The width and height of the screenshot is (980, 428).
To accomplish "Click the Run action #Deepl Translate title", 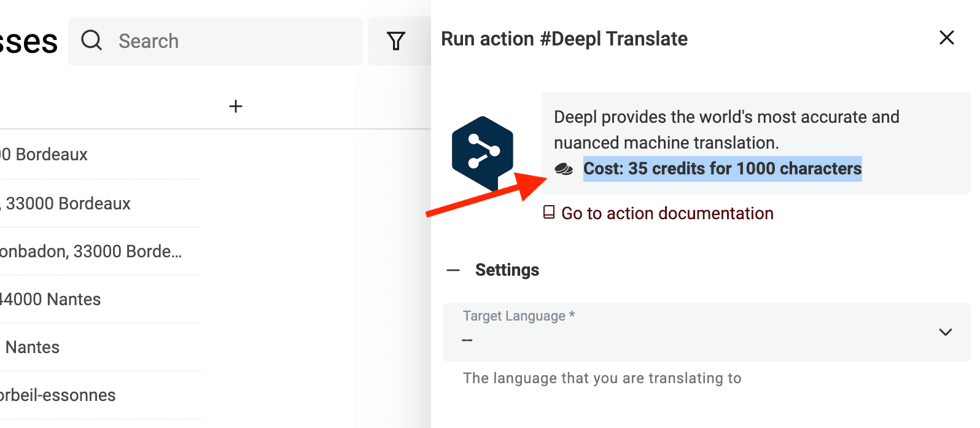I will pyautogui.click(x=564, y=39).
